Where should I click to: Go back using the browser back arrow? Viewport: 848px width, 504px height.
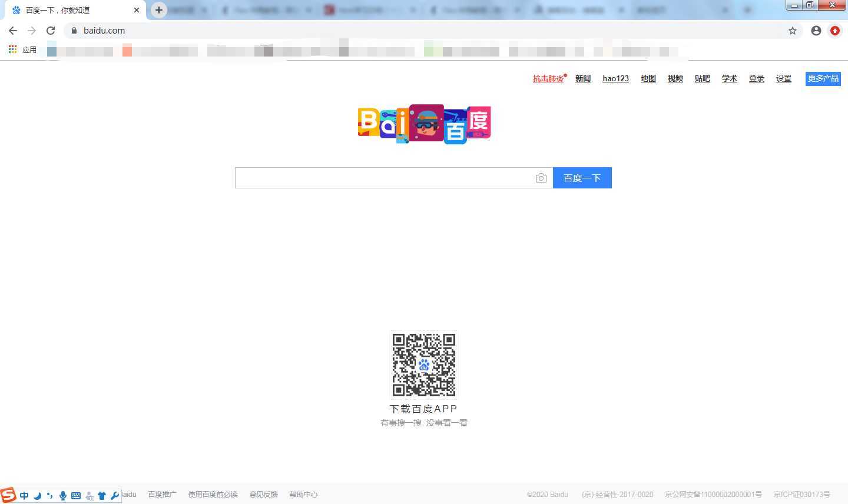point(13,31)
